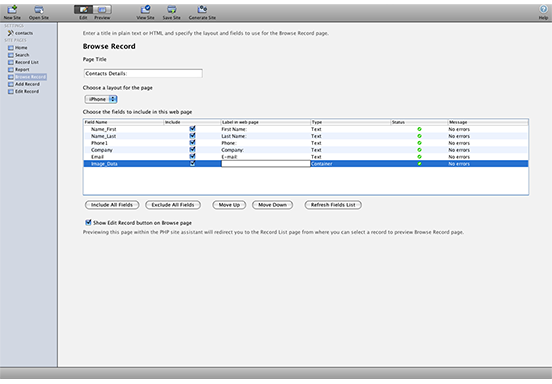552x384 pixels.
Task: Click the label field for Image_Data
Action: point(265,164)
